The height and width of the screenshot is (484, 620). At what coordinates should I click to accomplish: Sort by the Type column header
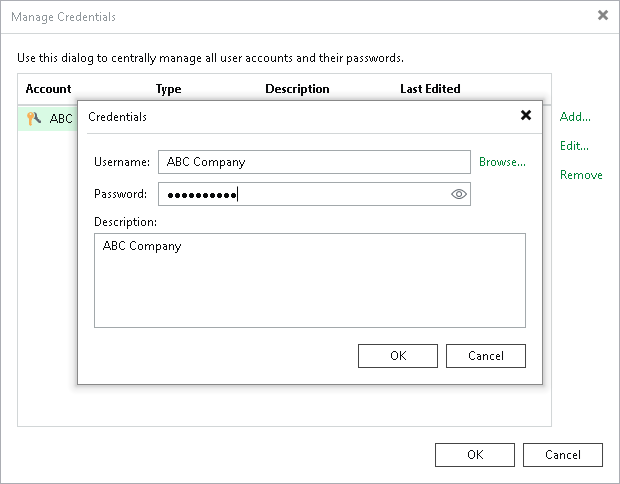coord(168,89)
